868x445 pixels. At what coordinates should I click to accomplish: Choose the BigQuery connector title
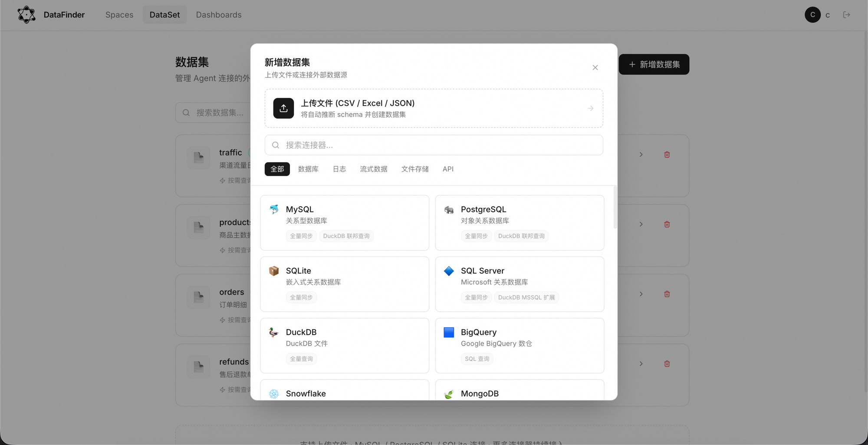[x=479, y=332]
